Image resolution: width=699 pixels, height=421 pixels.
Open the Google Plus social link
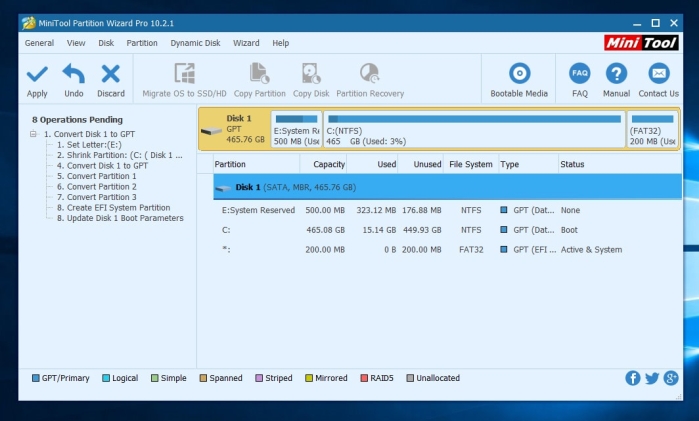coord(671,378)
